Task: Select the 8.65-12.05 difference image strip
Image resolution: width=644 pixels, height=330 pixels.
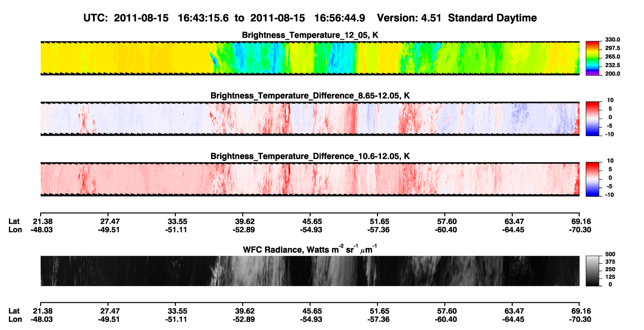Action: coord(310,119)
